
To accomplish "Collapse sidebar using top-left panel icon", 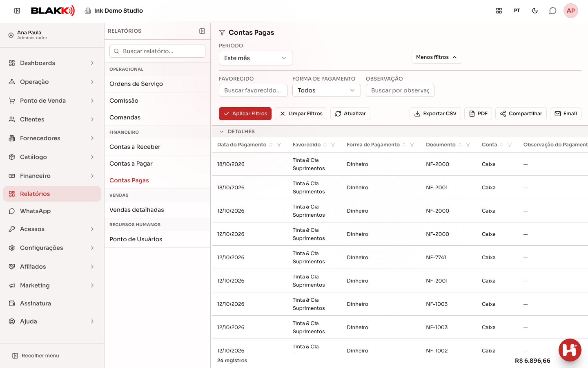I will [x=17, y=11].
